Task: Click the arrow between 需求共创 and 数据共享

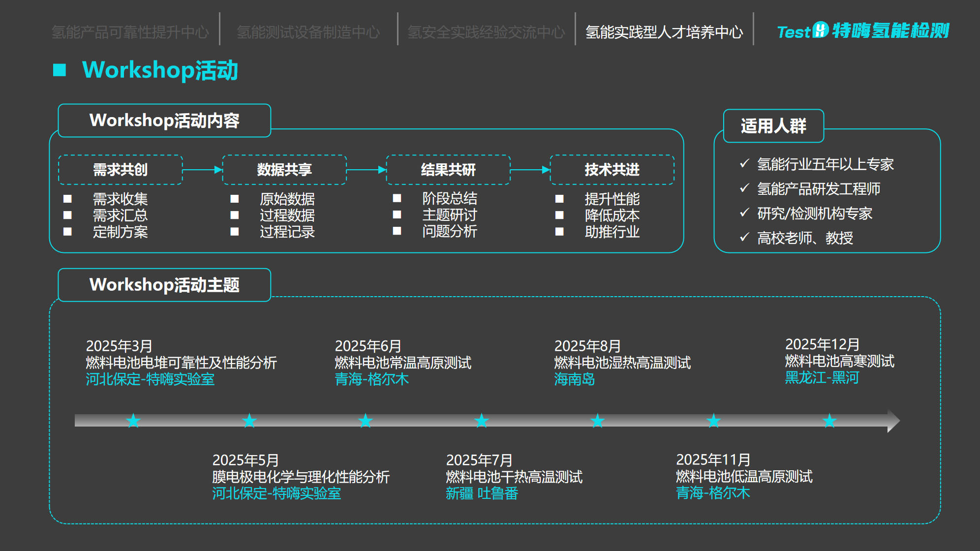Action: (202, 170)
